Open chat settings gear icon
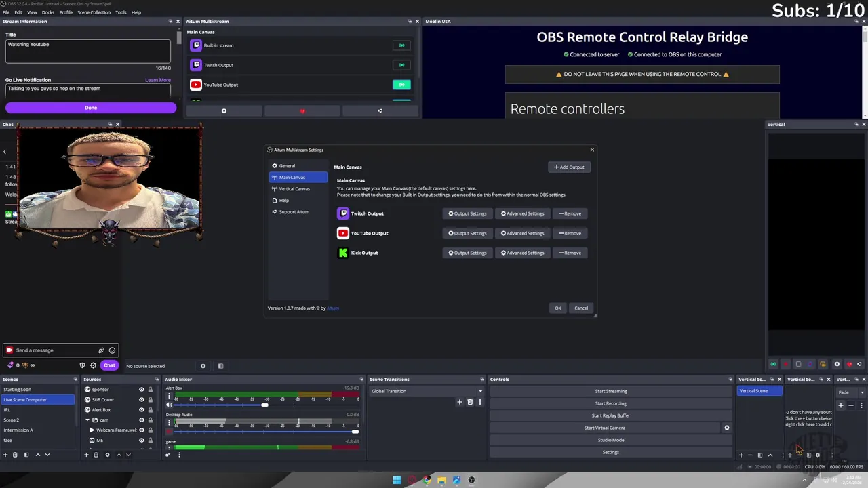Image resolution: width=868 pixels, height=488 pixels. click(x=93, y=366)
